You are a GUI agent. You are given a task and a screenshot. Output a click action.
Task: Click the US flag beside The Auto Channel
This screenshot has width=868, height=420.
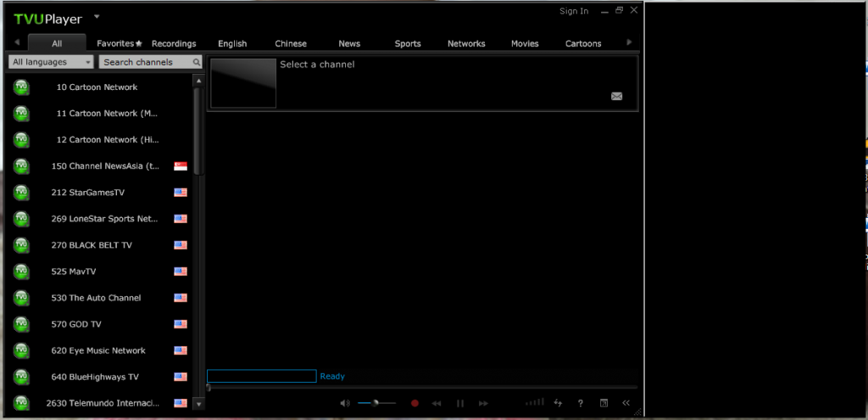(181, 298)
